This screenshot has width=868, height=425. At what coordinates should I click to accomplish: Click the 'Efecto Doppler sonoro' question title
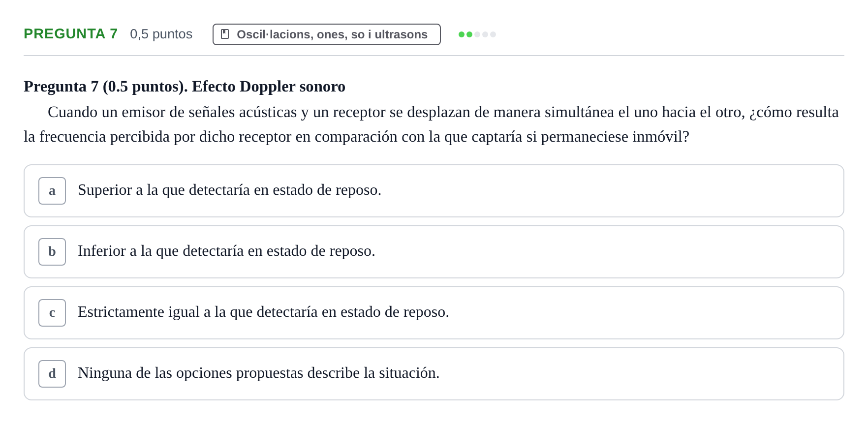[x=269, y=87]
